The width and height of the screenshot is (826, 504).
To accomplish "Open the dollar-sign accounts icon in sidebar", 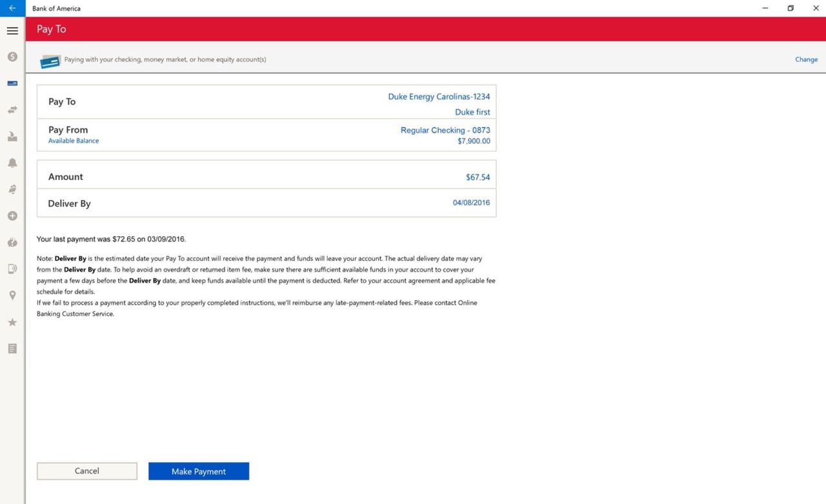I will pos(12,57).
